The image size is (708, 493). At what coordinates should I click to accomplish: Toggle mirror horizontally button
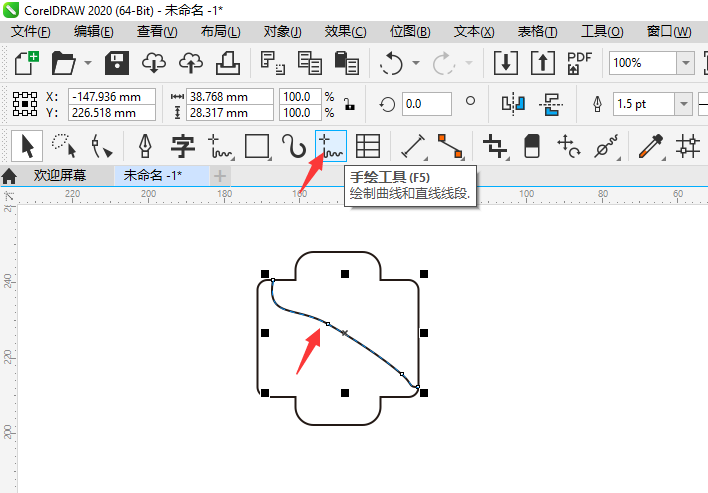click(x=513, y=104)
